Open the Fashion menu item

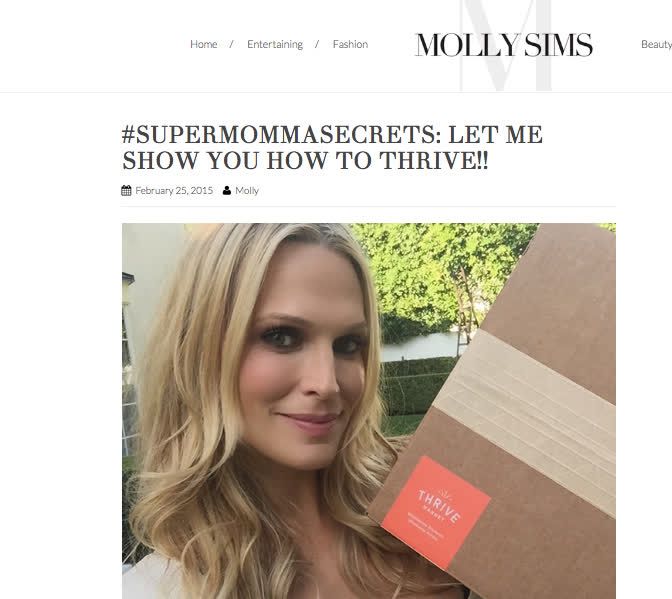[x=350, y=44]
